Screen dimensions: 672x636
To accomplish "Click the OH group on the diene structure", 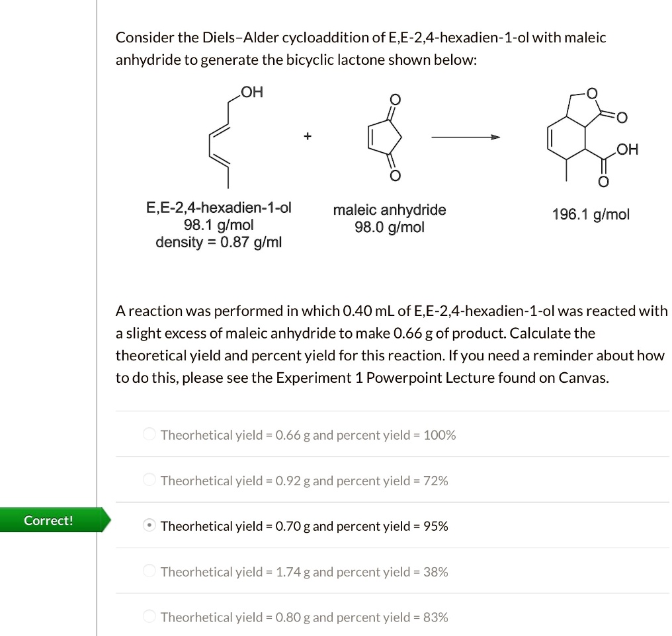I will point(251,93).
